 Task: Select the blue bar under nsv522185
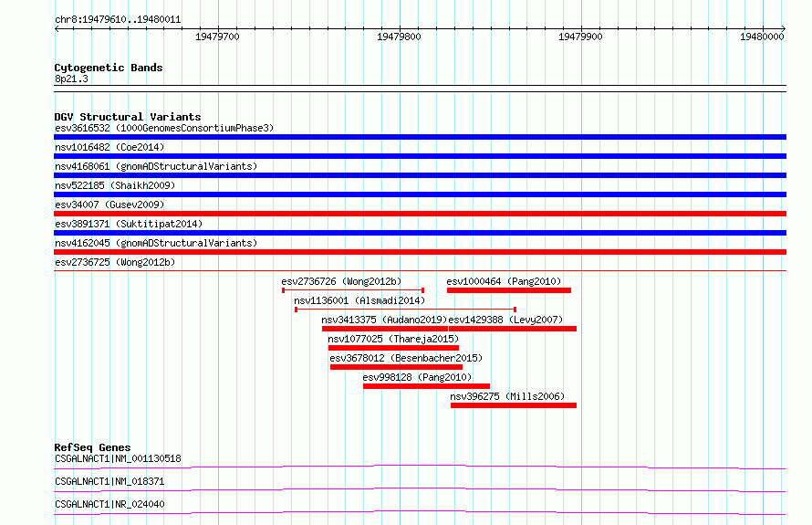[420, 194]
